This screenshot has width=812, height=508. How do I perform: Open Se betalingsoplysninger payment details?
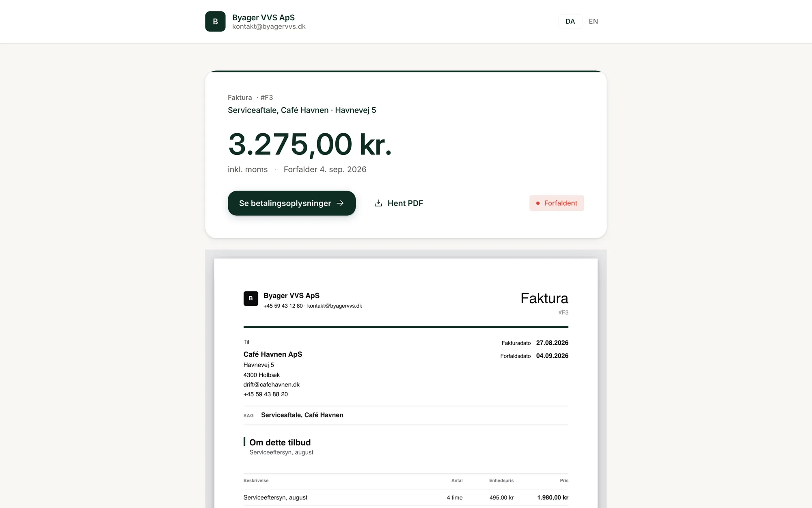pos(292,203)
